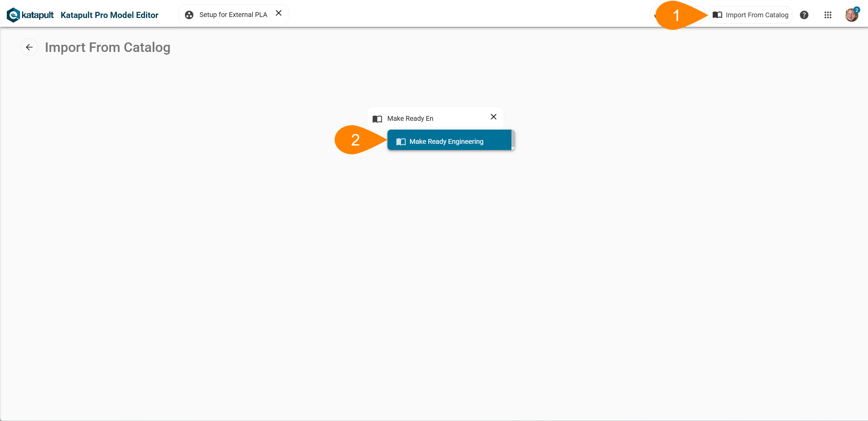Click the Katapult Pro Model Editor title
This screenshot has width=868, height=421.
pyautogui.click(x=109, y=15)
